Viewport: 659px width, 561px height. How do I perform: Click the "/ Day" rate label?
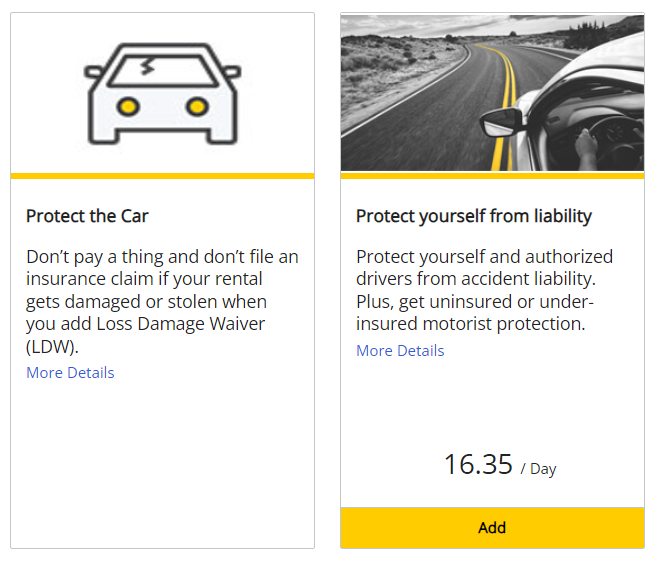tap(538, 469)
